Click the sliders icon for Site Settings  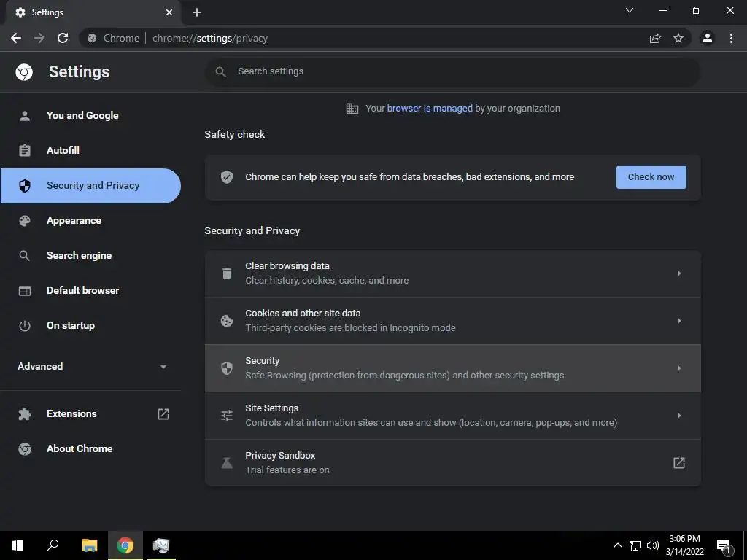227,416
